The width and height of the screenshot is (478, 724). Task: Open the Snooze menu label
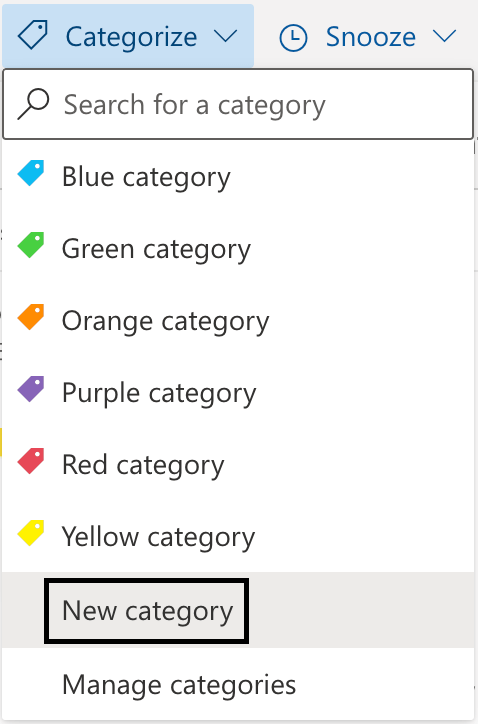[370, 37]
